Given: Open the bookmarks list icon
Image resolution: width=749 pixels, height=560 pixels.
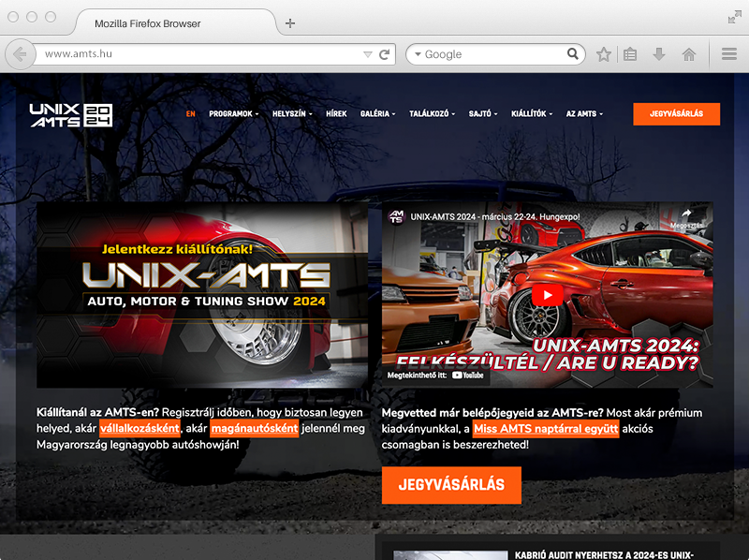Looking at the screenshot, I should [630, 54].
